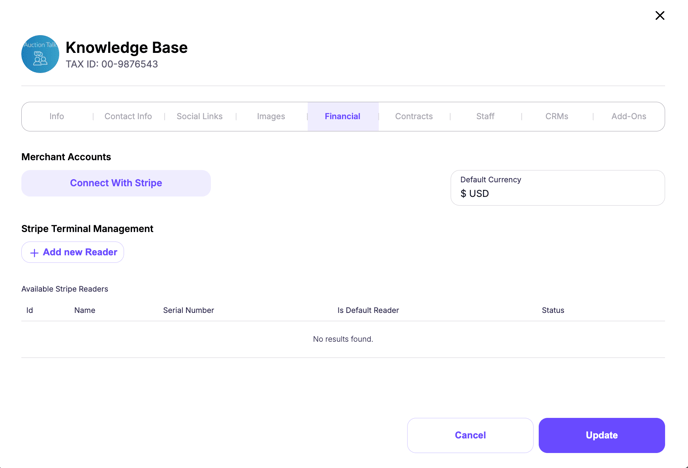
Task: Click the TAX ID 00-9876543 text
Action: tap(112, 64)
